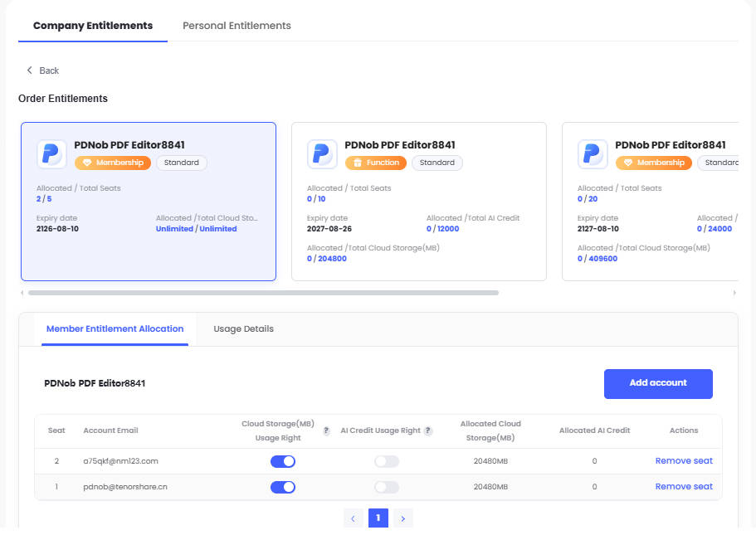The image size is (756, 535).
Task: Disable cloud storage toggle for a75qkf@nml23.com
Action: coord(282,461)
